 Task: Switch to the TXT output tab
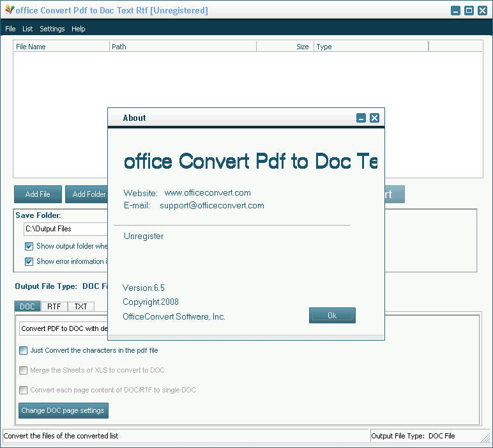coord(80,306)
